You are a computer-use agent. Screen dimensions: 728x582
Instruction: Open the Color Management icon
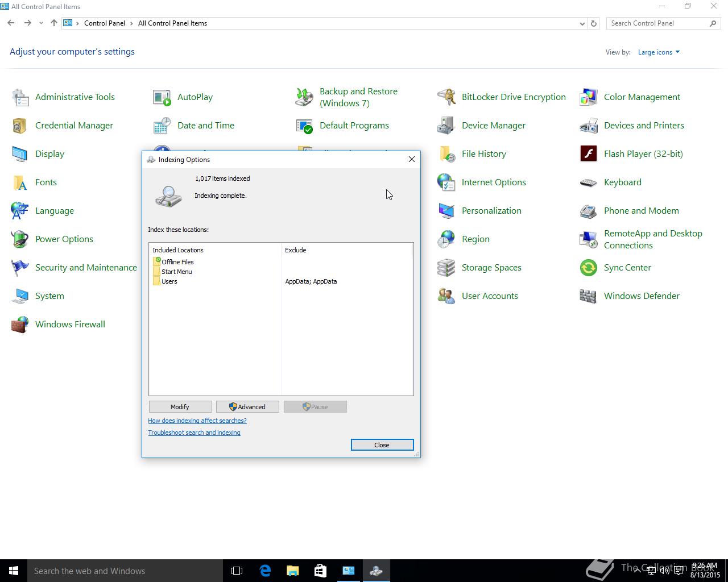[589, 97]
